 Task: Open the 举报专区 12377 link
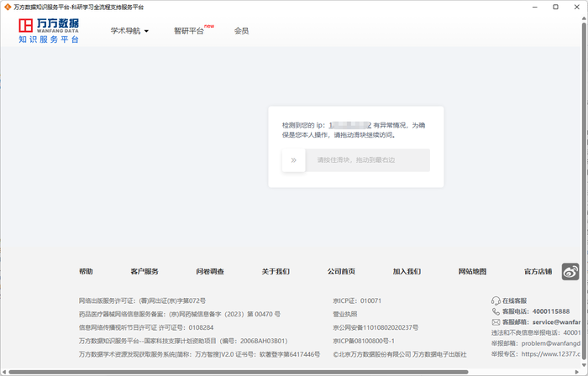(x=536, y=354)
